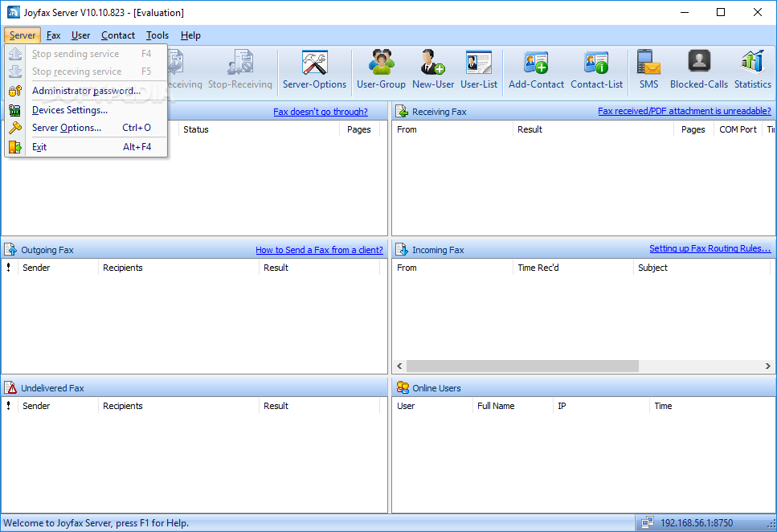The width and height of the screenshot is (777, 532).
Task: Click the Result column in Outgoing Fax
Action: tap(319, 268)
